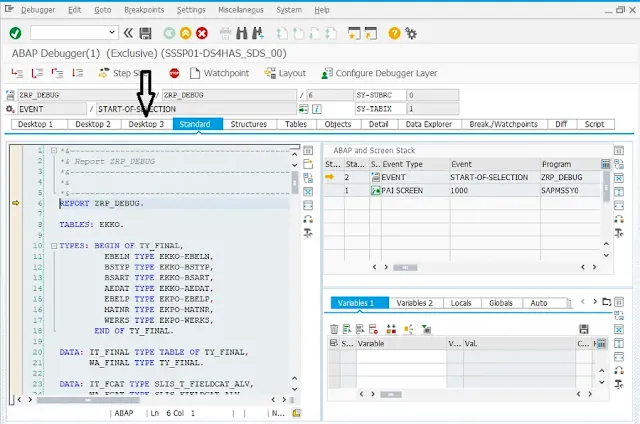Open the System menu

tap(289, 10)
